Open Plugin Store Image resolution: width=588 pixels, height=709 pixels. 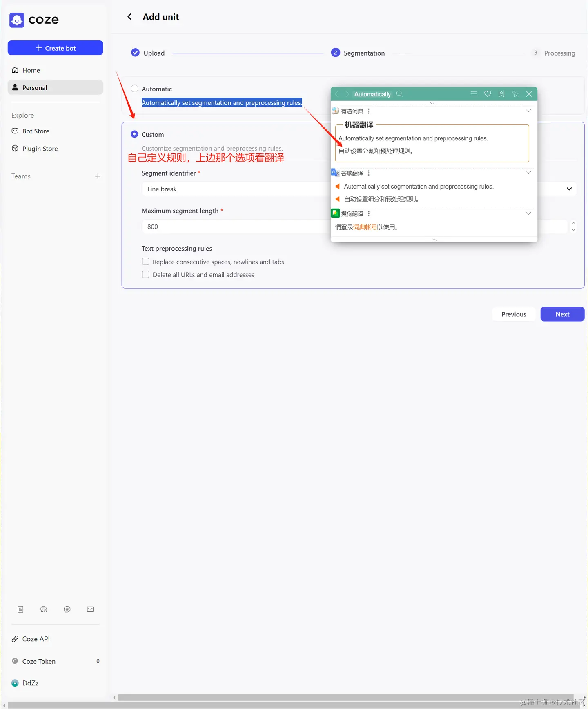(56, 149)
